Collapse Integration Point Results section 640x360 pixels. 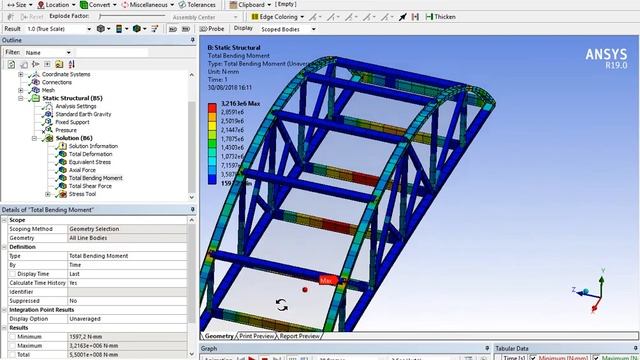[4, 310]
